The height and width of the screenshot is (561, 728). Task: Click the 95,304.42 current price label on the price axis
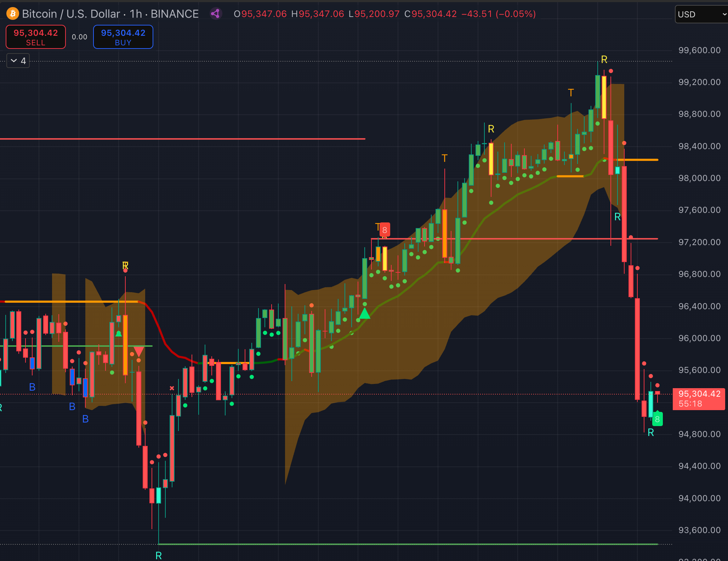click(699, 394)
